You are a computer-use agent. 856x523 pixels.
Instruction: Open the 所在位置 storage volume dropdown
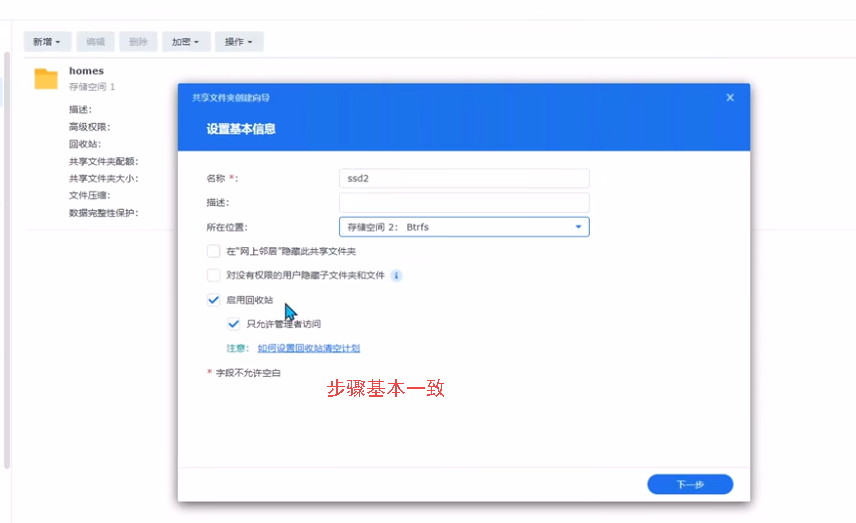464,227
